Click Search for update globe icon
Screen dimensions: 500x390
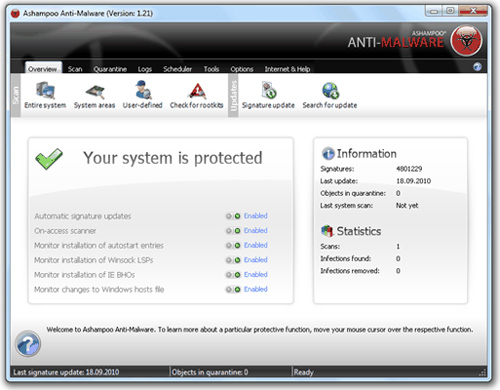point(330,91)
